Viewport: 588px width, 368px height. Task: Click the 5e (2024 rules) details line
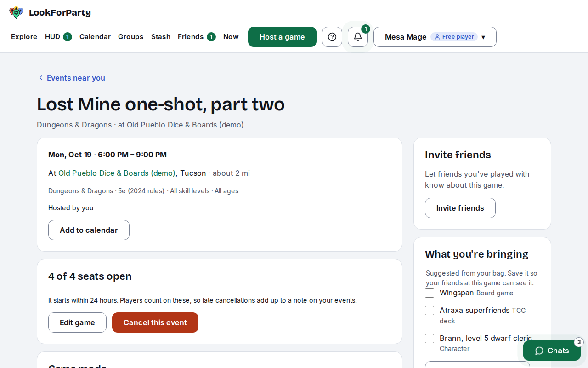click(x=143, y=191)
